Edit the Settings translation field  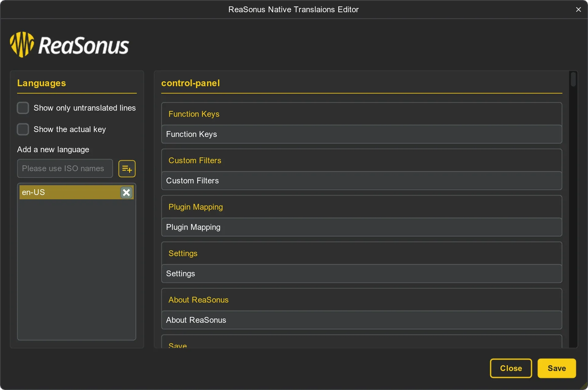pos(361,274)
